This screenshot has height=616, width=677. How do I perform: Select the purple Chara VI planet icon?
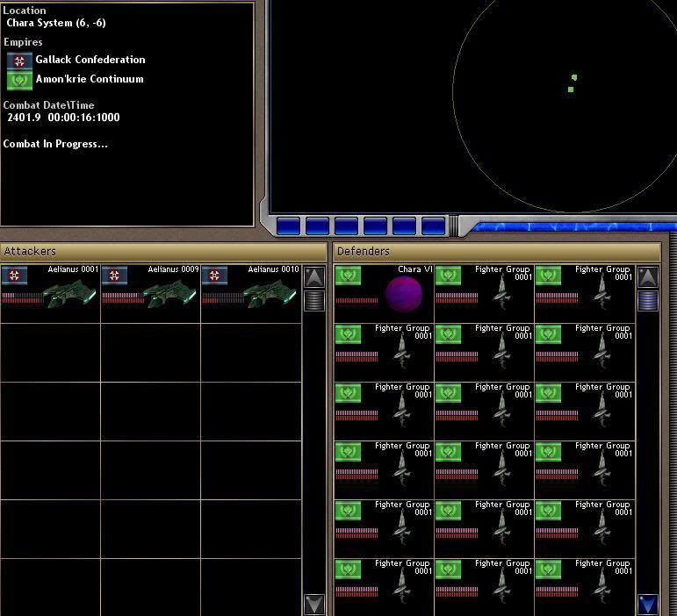click(x=404, y=294)
